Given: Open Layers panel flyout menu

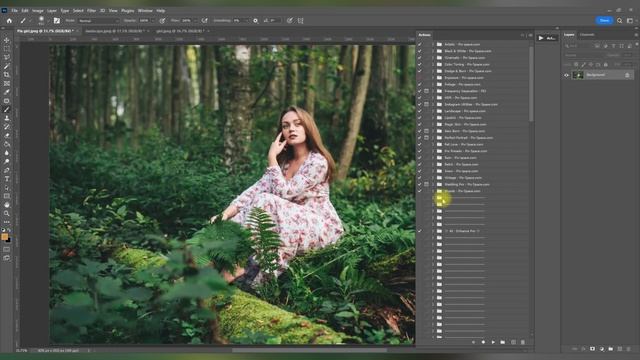Looking at the screenshot, I should tap(636, 35).
